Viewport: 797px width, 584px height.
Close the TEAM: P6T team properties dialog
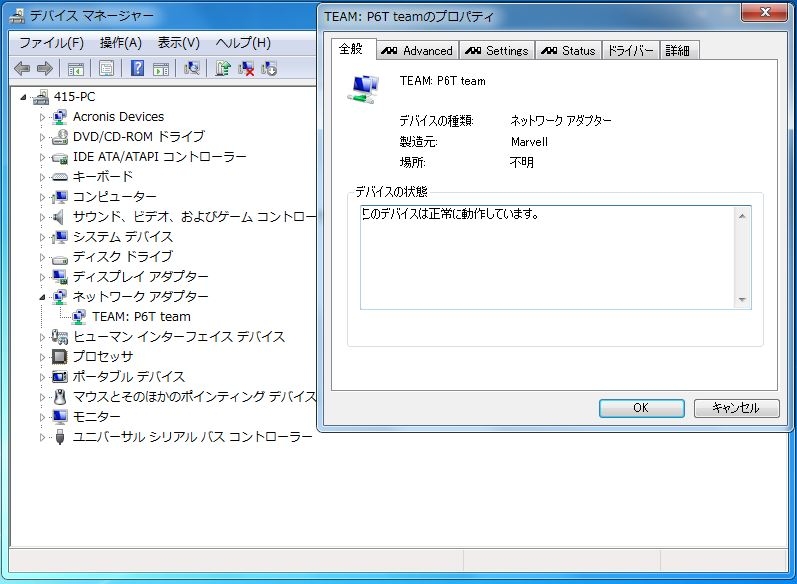pyautogui.click(x=765, y=12)
